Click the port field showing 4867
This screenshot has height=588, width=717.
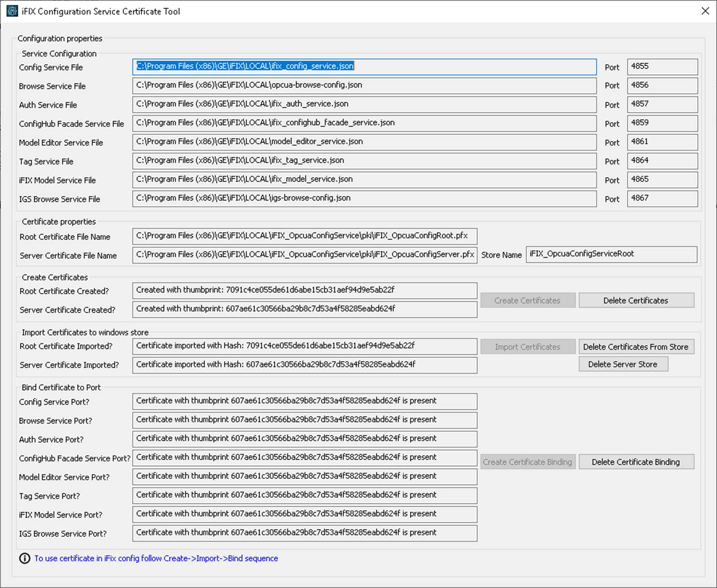tap(662, 198)
